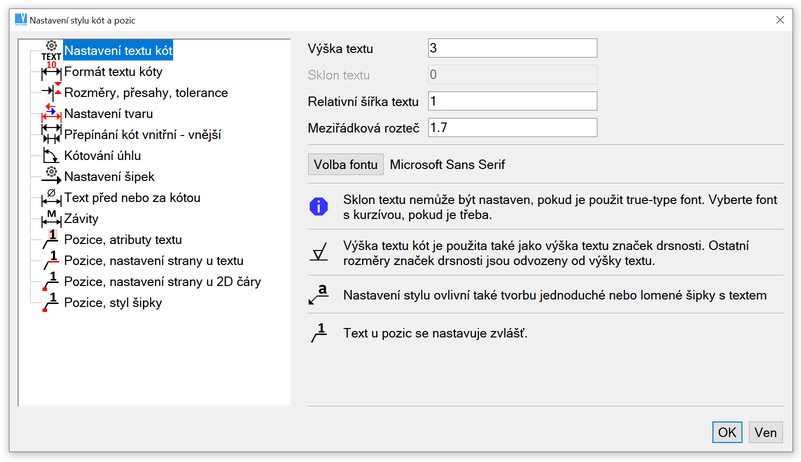The height and width of the screenshot is (462, 801).
Task: Select 'Pozice, nastavení strany u textu'
Action: [x=153, y=261]
